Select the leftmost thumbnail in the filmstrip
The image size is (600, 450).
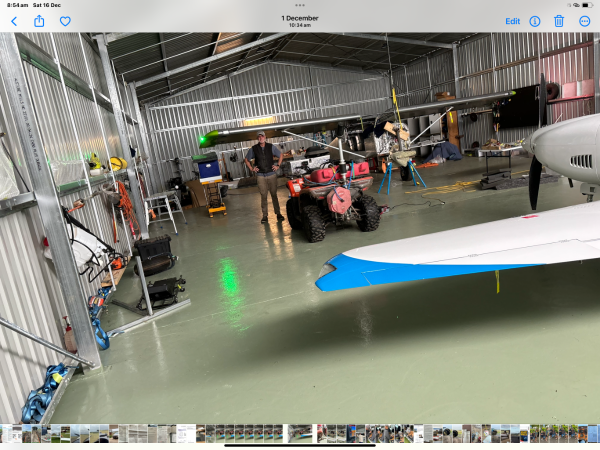click(5, 433)
